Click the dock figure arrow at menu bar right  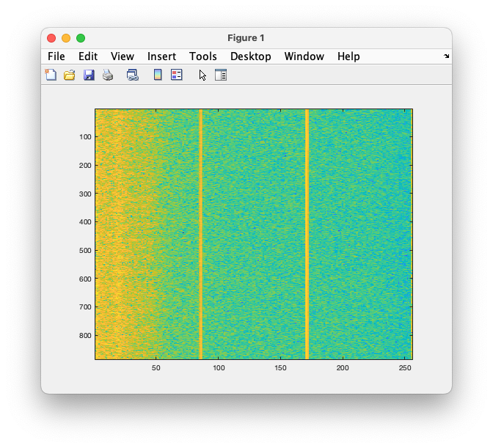click(x=446, y=56)
